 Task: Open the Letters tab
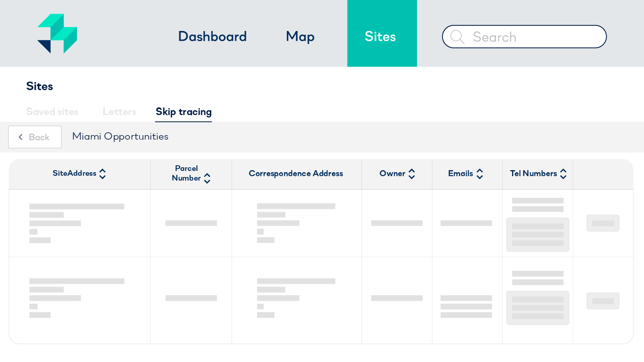click(x=119, y=112)
